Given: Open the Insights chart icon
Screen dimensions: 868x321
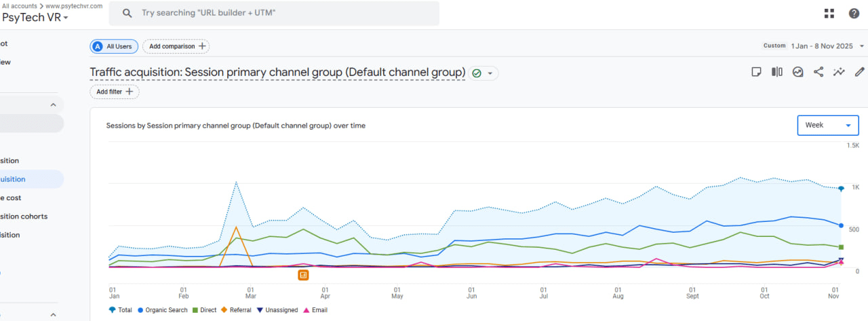Looking at the screenshot, I should [798, 72].
